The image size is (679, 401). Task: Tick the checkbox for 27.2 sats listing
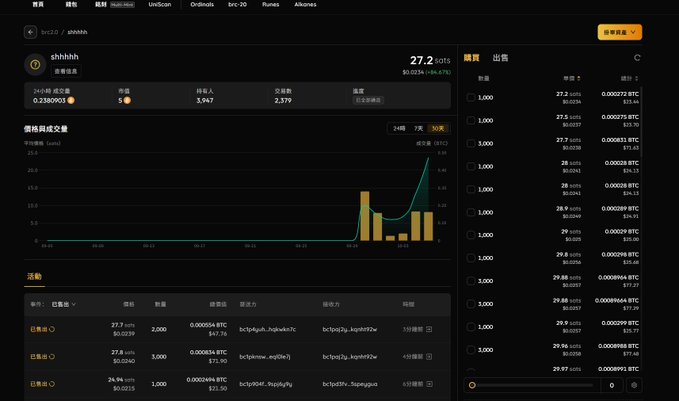(471, 97)
